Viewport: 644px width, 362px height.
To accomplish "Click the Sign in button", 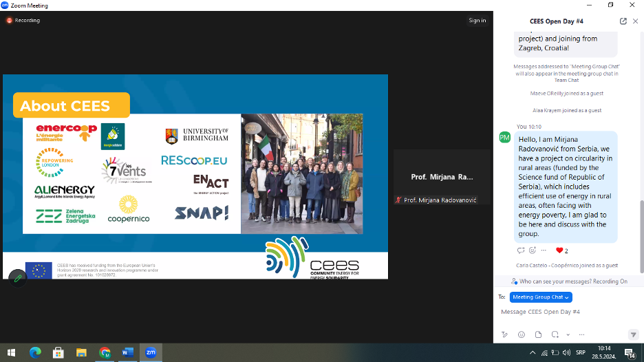I will 477,21.
